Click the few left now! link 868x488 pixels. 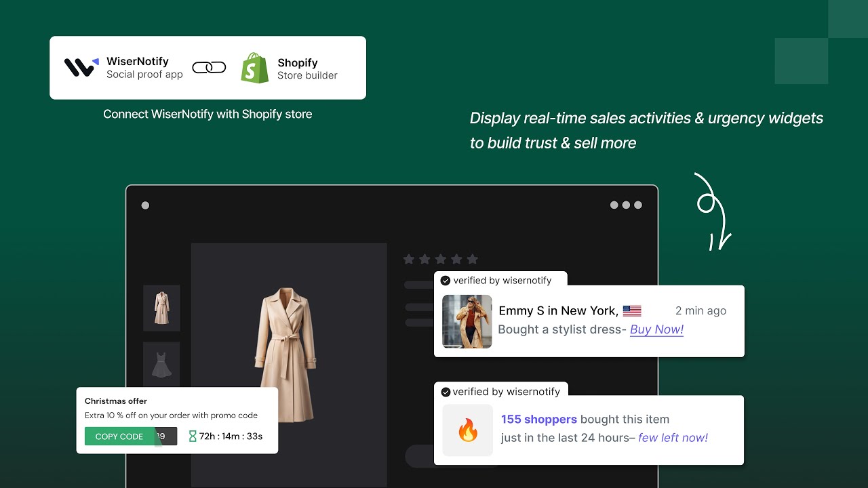tap(673, 438)
